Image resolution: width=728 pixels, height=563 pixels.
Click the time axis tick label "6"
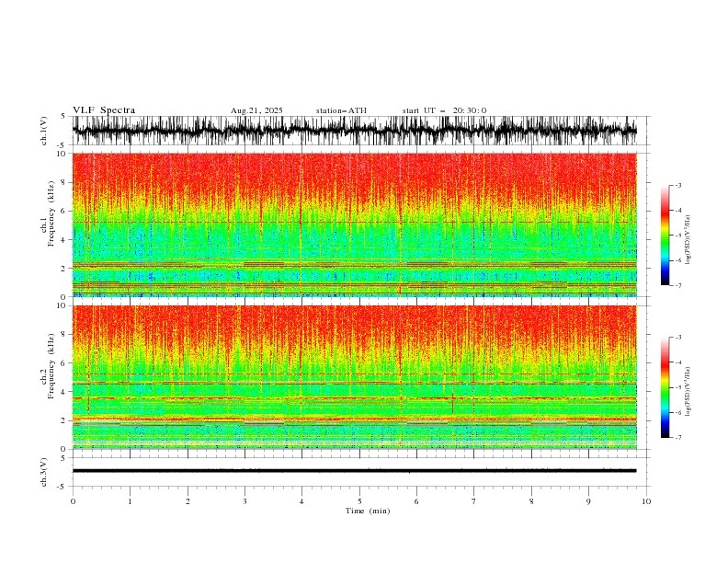pos(416,501)
